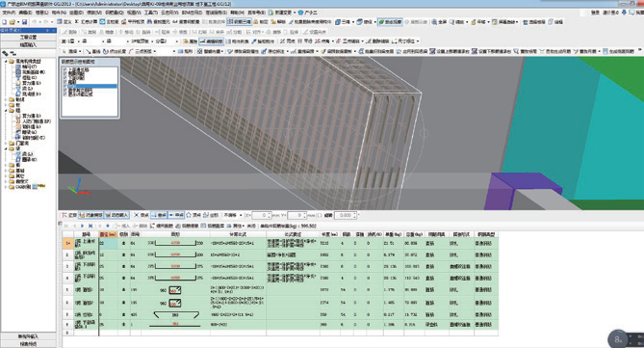Select the 拾取构件 (pick component) tool
This screenshot has width=644, height=348.
263,41
